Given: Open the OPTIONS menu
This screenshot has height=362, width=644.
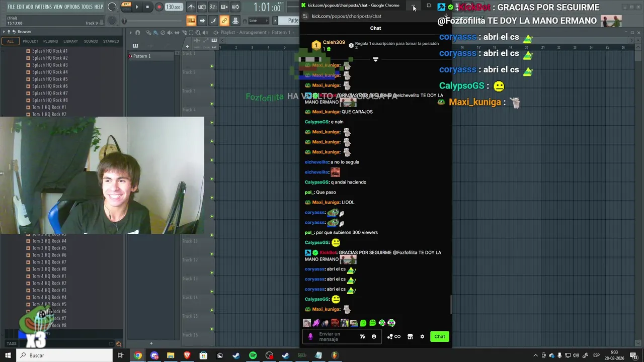Looking at the screenshot, I should tap(72, 7).
